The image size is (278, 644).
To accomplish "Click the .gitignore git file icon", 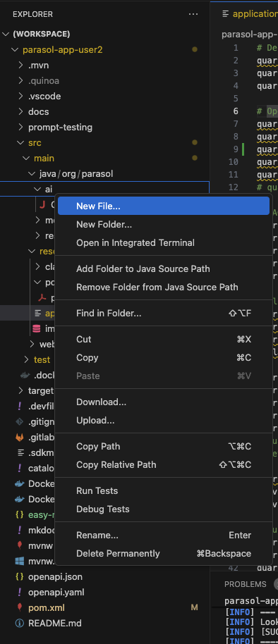I will [x=19, y=421].
